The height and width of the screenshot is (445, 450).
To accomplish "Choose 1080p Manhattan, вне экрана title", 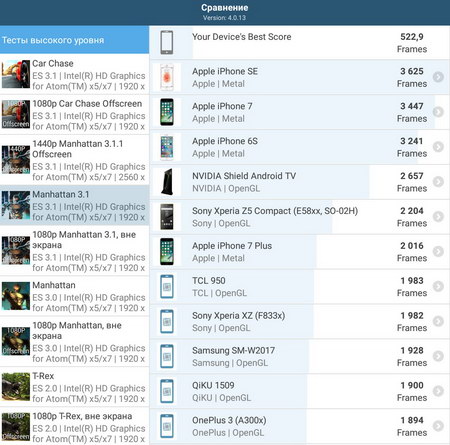I will pos(77,330).
